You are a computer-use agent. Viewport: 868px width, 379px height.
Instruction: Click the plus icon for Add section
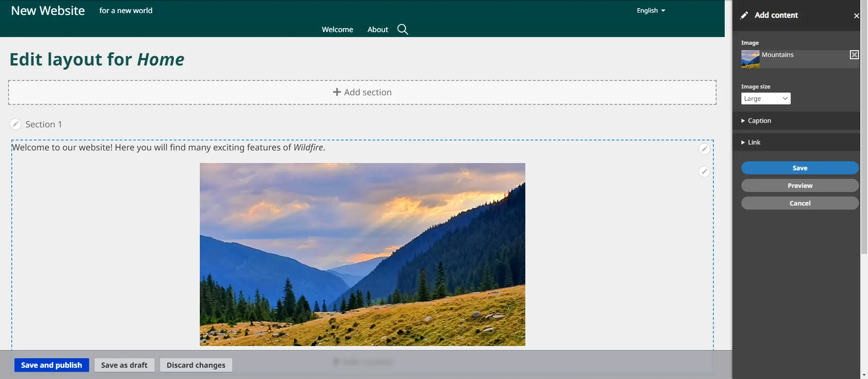tap(337, 92)
